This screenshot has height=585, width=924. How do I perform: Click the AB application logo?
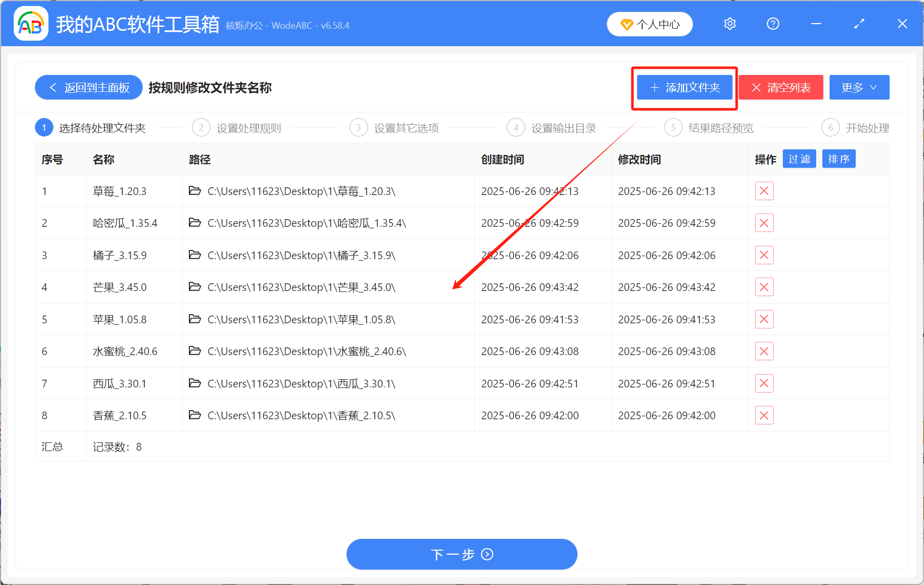pos(30,24)
